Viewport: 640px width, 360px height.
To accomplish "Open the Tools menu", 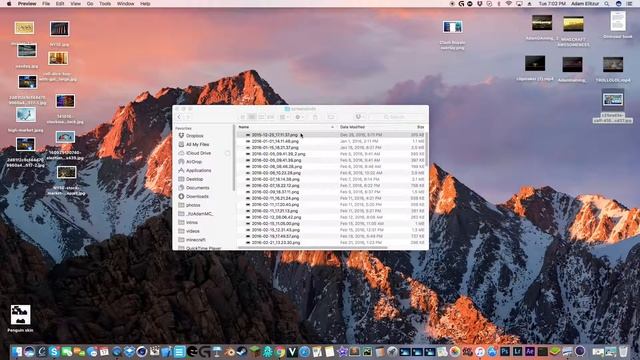I will click(x=105, y=4).
